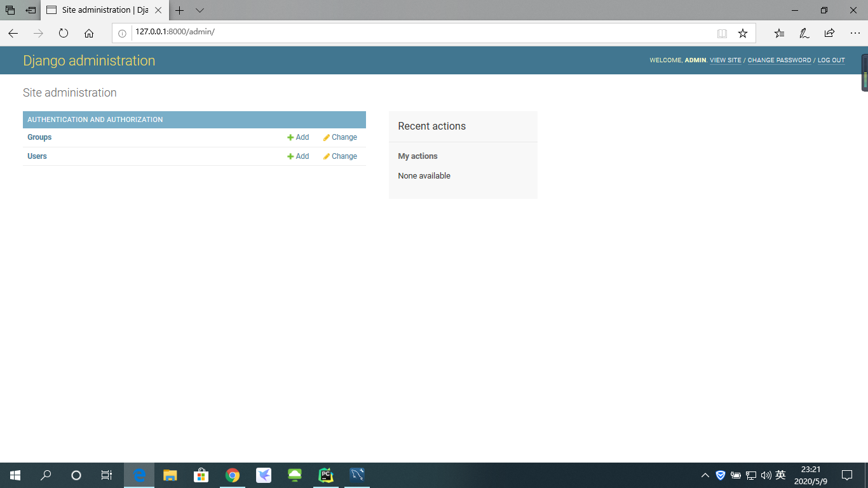Open new tab with plus button
The width and height of the screenshot is (868, 488).
point(180,10)
